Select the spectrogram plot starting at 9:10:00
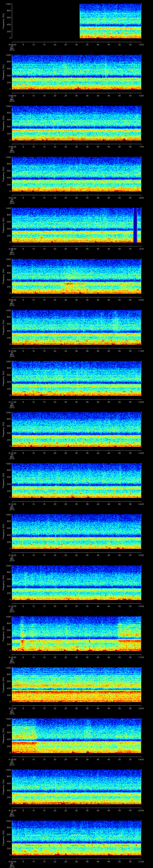Image resolution: width=153 pixels, height=868 pixels. (x=77, y=327)
